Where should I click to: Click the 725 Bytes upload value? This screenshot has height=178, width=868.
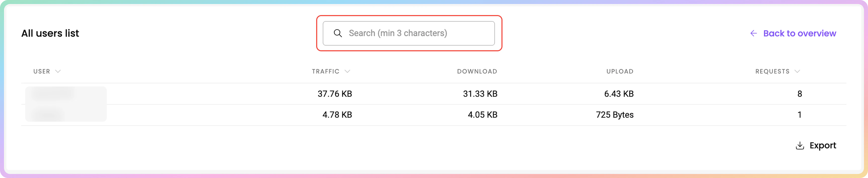click(614, 115)
